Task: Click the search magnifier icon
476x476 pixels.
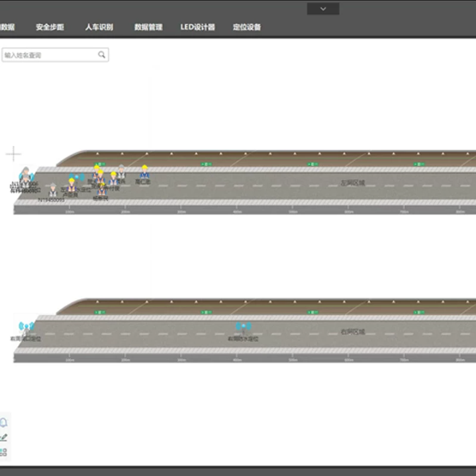Action: 102,55
